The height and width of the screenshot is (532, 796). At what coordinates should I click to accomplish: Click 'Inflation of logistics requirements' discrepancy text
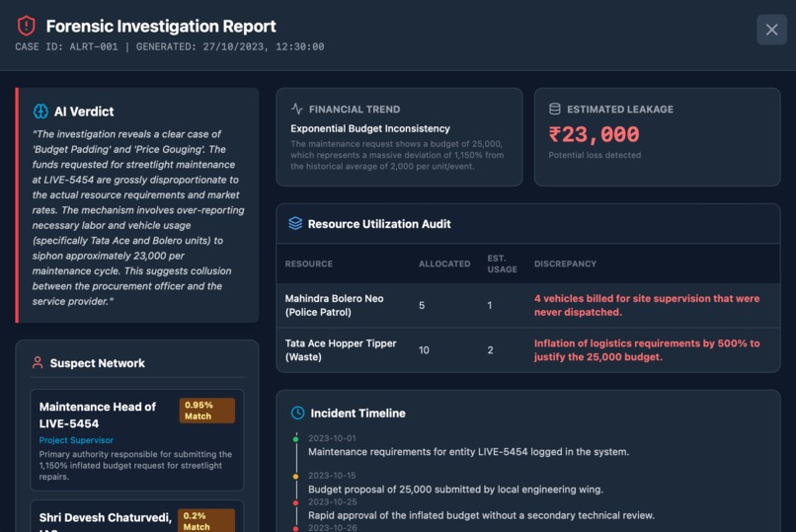coord(647,350)
